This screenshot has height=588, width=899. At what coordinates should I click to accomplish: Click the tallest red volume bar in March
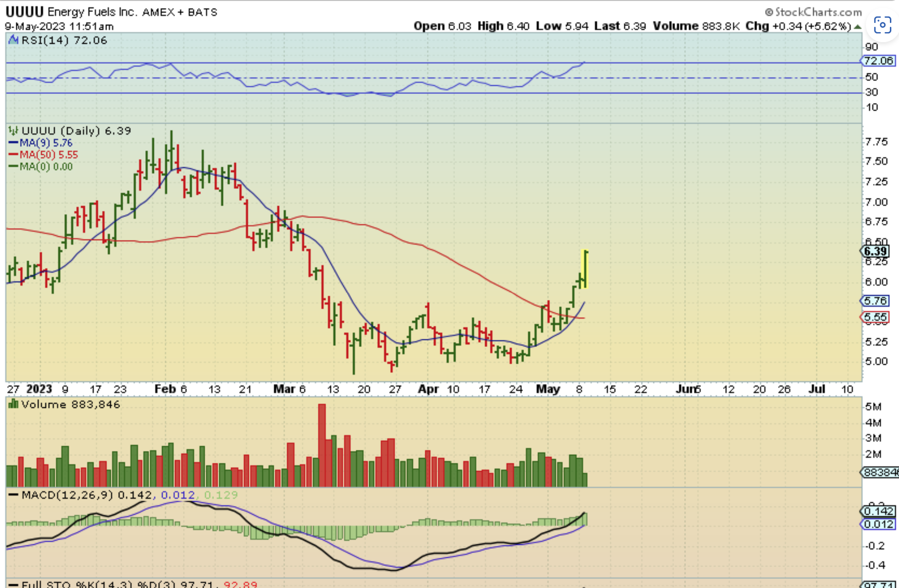322,445
